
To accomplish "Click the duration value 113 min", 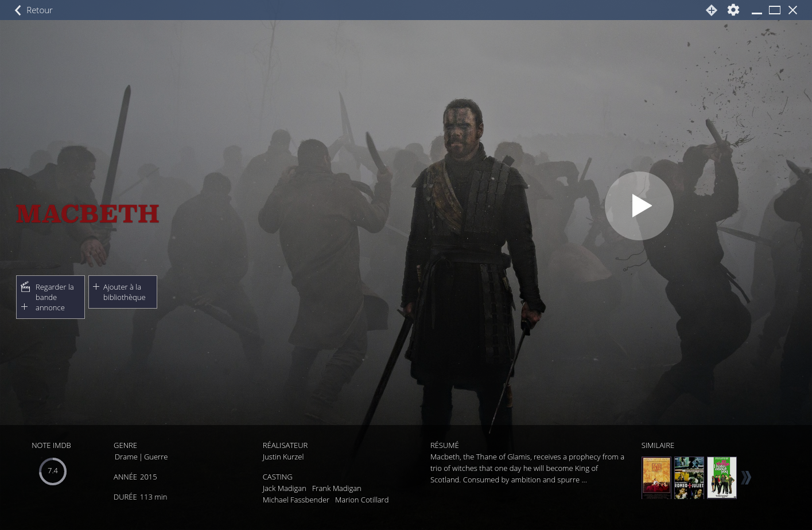I will (153, 497).
